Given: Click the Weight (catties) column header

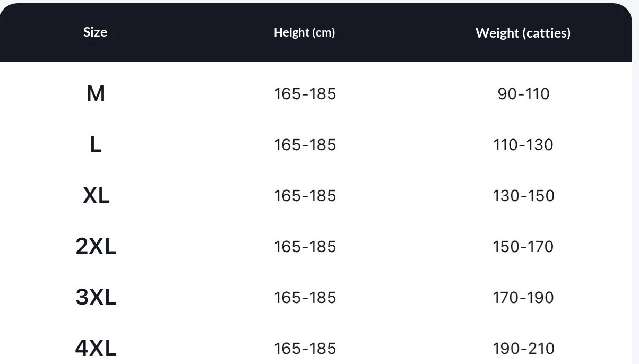Looking at the screenshot, I should coord(523,33).
